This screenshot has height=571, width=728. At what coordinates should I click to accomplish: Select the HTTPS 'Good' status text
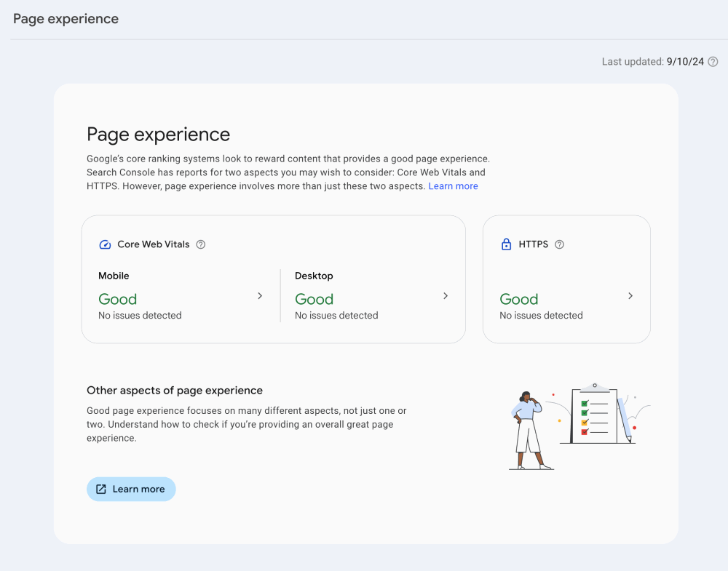pos(518,299)
